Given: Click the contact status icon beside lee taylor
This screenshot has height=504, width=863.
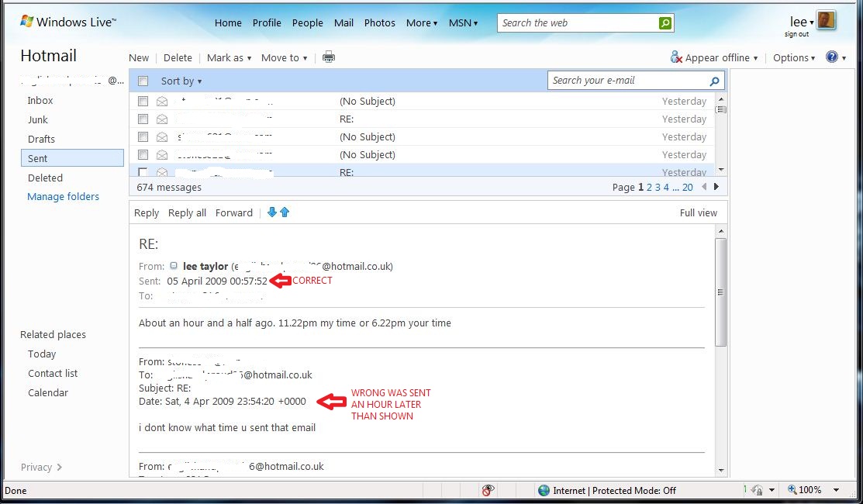Looking at the screenshot, I should [x=174, y=266].
